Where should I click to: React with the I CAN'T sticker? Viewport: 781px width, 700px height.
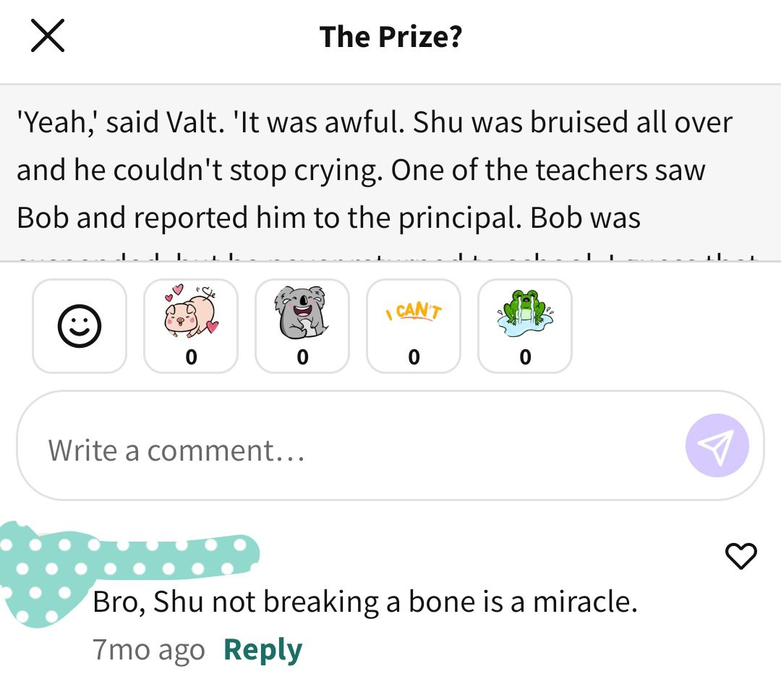tap(414, 326)
